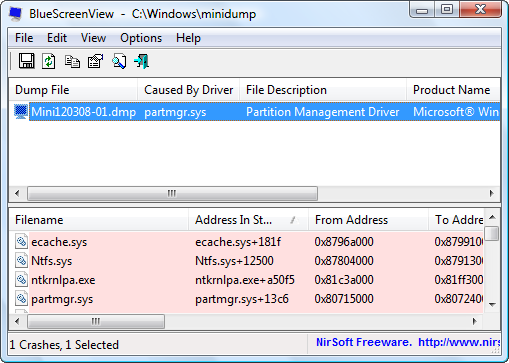
Task: Select the ntkrnlpa.exe driver row icon
Action: (21, 279)
